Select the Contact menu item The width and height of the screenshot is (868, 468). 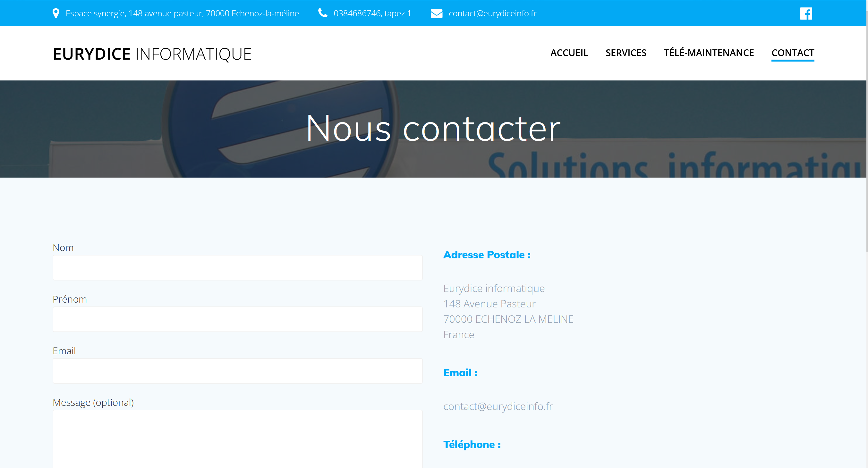[793, 53]
